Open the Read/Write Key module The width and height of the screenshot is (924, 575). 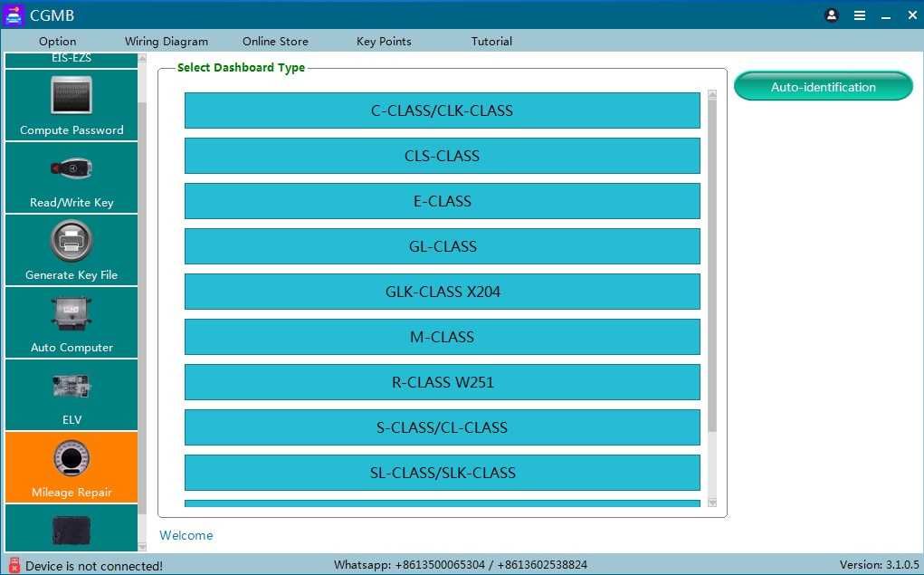71,177
